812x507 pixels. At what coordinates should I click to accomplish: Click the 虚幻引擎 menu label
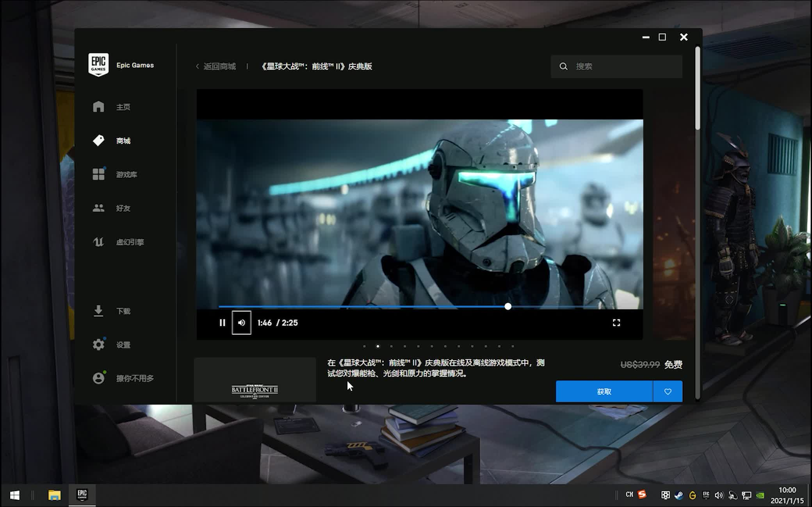[130, 242]
